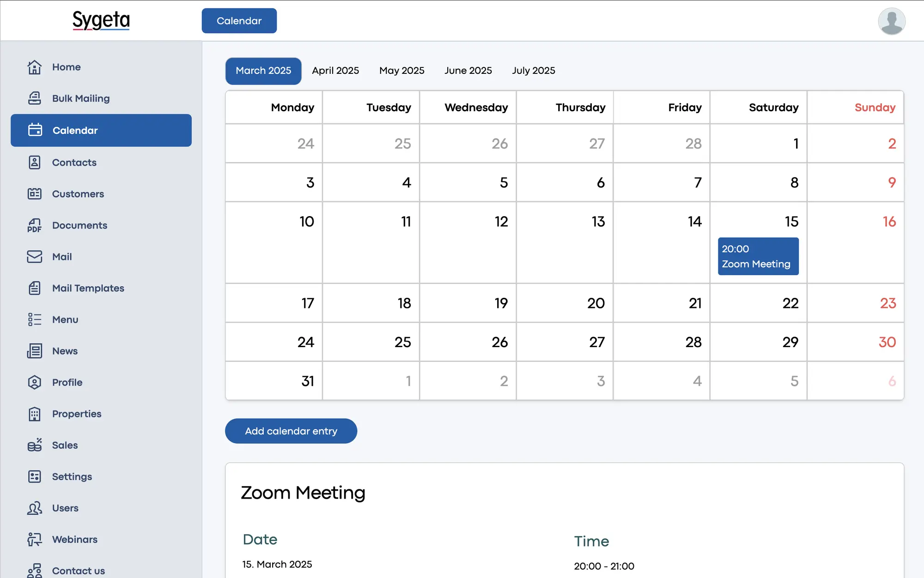Click the Contact us icon

coord(35,571)
